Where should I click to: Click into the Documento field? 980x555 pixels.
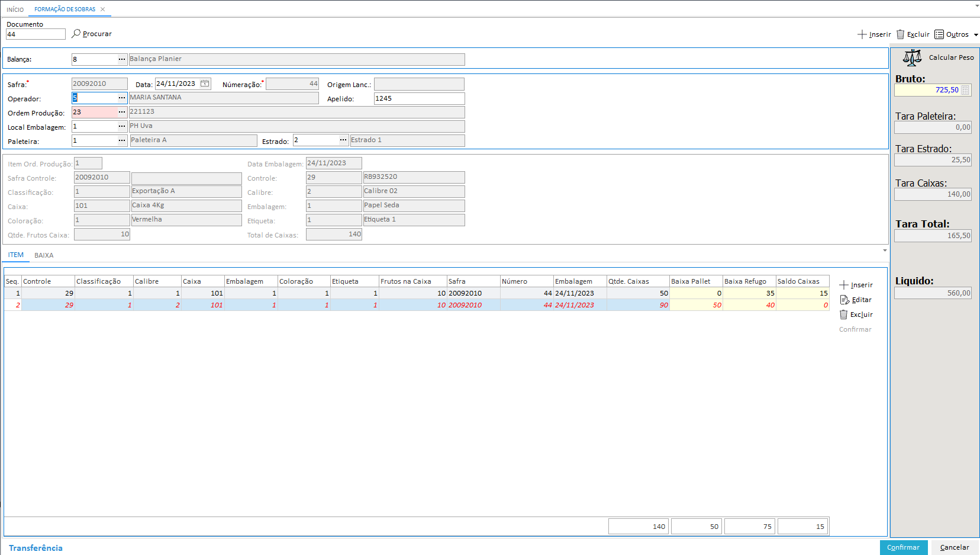pyautogui.click(x=36, y=34)
